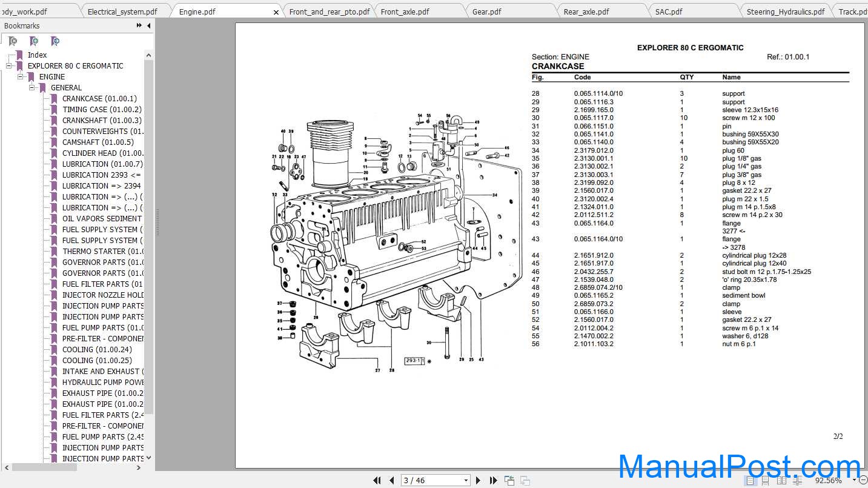
Task: Open the COOLING (01.00.24) bookmark
Action: coord(97,349)
